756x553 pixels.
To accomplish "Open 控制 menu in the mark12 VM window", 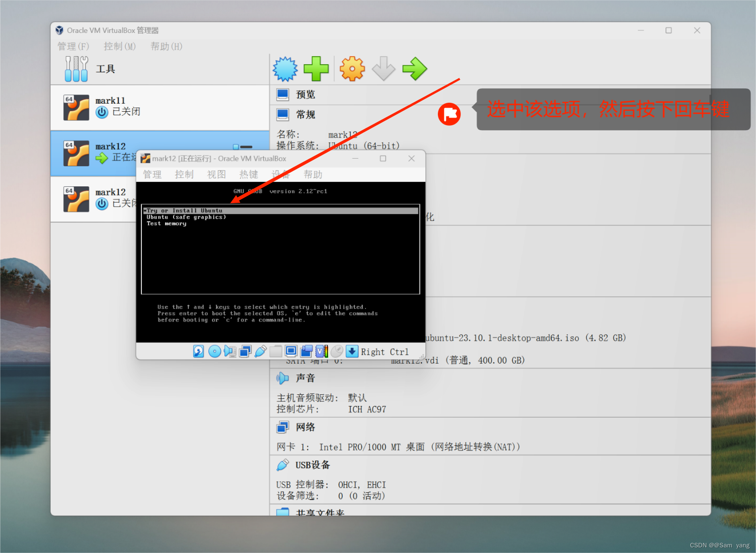I will coord(184,174).
